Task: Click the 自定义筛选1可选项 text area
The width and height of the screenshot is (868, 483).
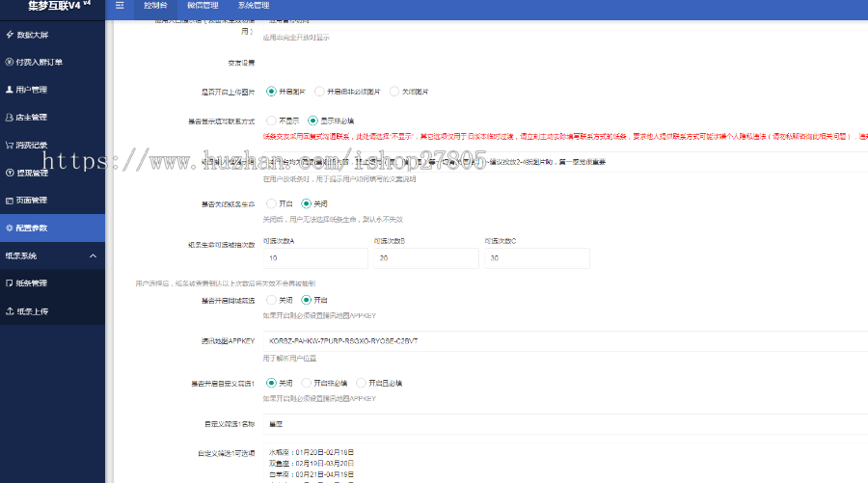Action: (566, 463)
